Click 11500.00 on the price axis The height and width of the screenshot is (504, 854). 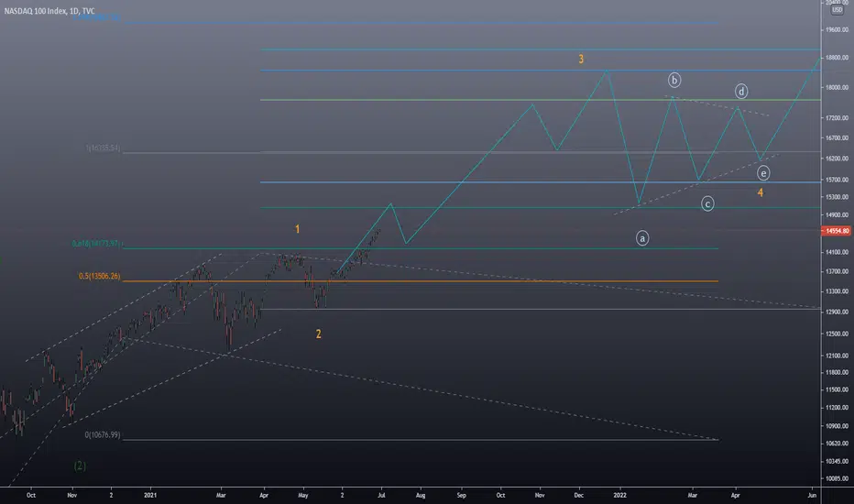(837, 390)
